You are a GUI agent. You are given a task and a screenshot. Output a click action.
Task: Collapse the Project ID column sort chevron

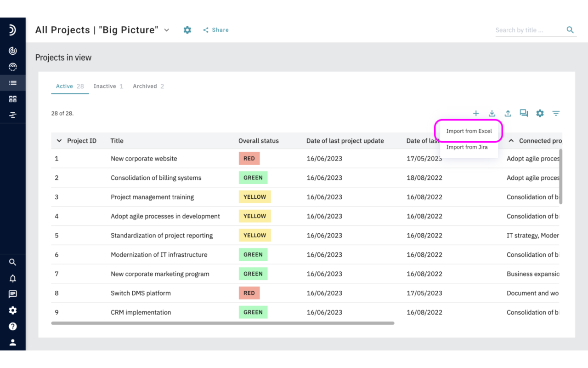[59, 141]
